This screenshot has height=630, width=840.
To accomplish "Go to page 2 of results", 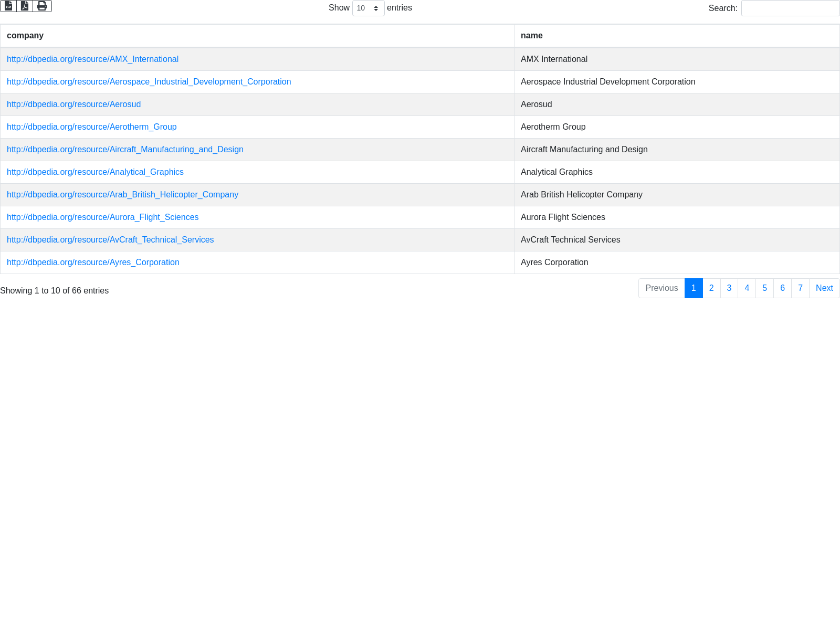I will [711, 288].
